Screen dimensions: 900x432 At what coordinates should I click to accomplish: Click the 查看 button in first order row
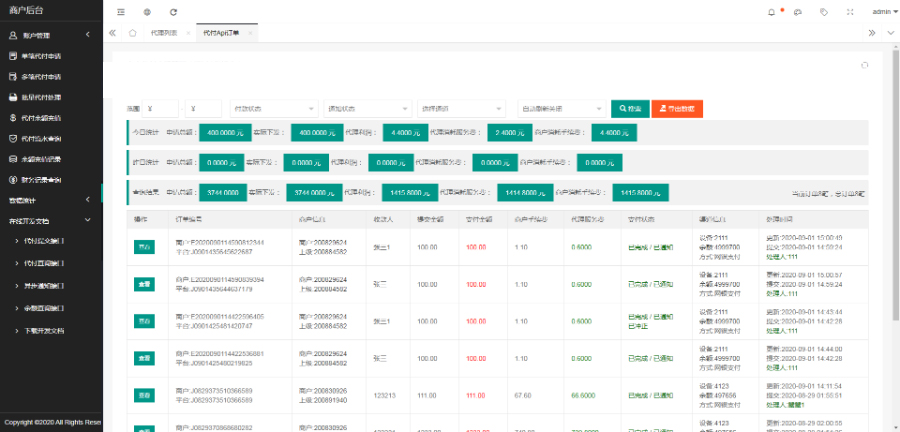pos(144,246)
